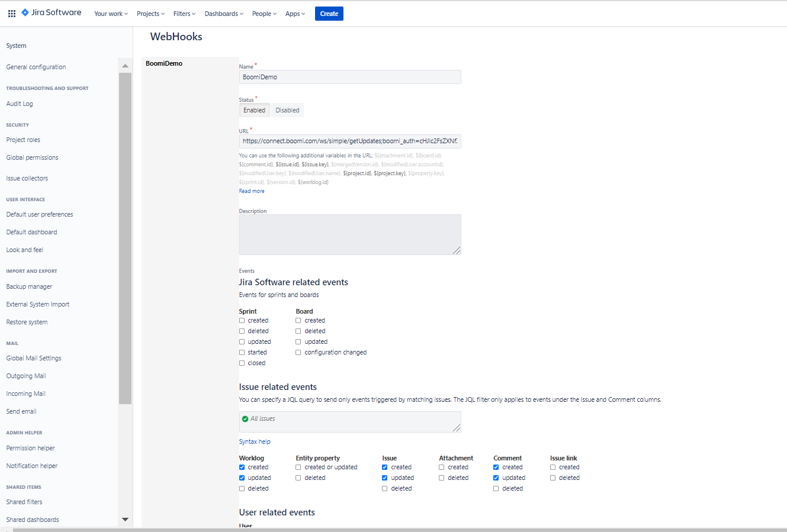Click the sidebar scrollbar down arrow
The width and height of the screenshot is (787, 532).
point(125,519)
